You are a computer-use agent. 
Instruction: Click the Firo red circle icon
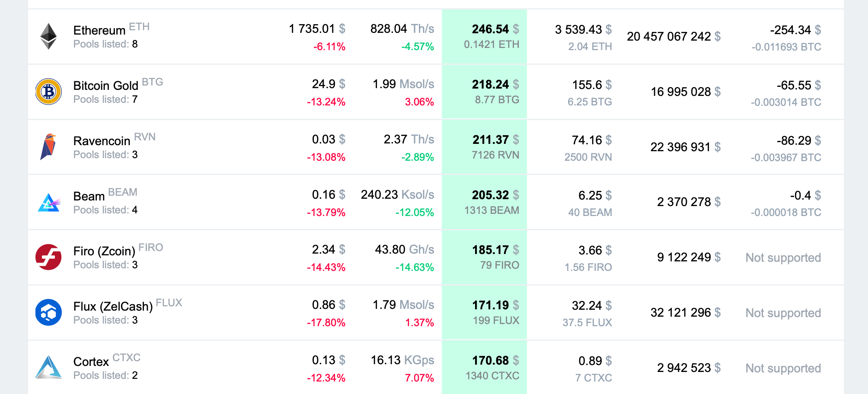48,257
